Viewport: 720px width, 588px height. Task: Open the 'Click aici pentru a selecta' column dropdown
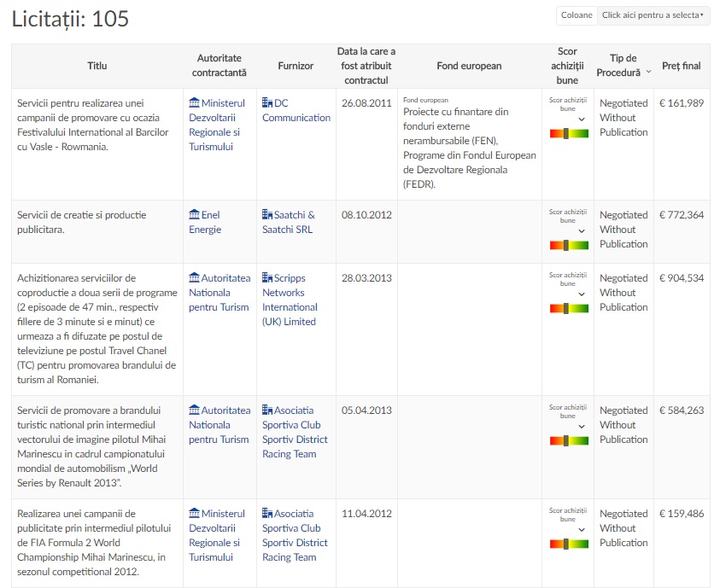coord(653,15)
